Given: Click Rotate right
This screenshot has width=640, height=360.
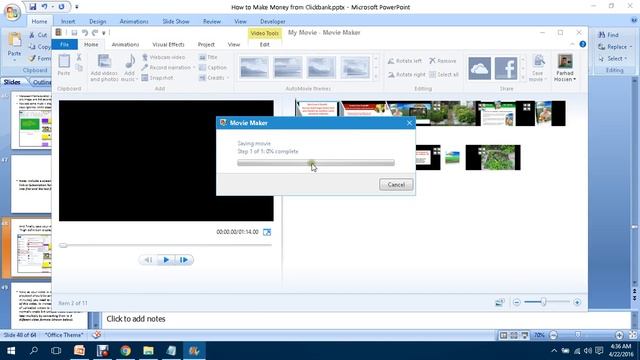Looking at the screenshot, I should (407, 74).
